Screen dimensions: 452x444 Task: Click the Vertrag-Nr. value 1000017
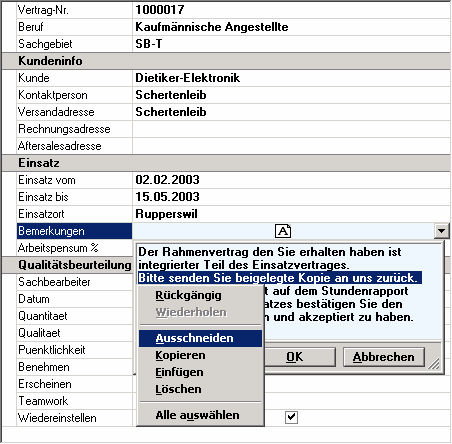[160, 10]
